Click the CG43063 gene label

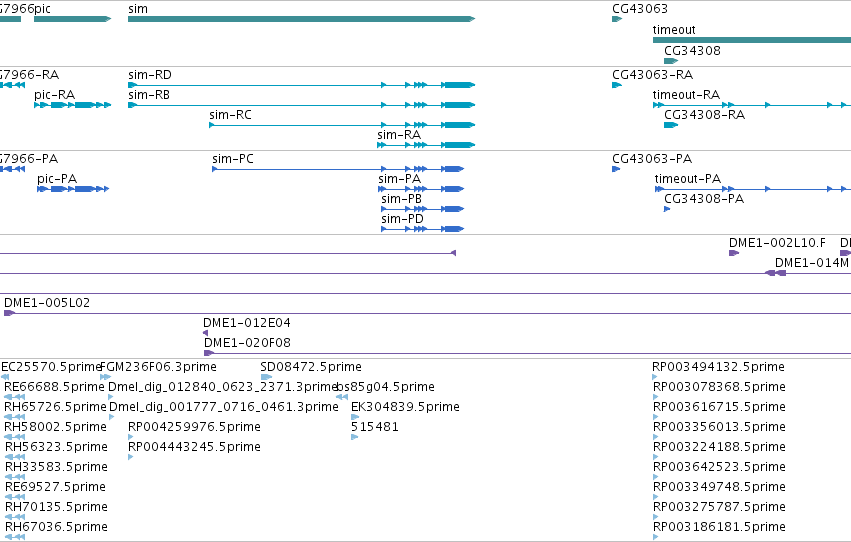tap(640, 9)
